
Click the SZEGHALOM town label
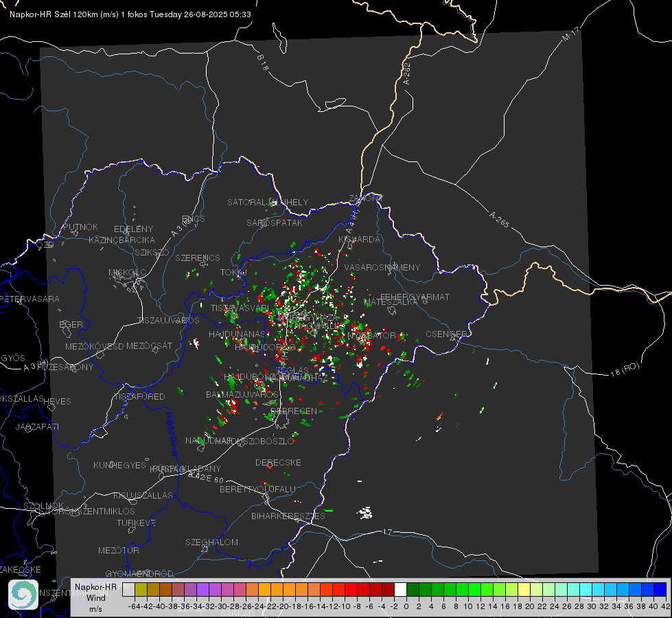click(211, 542)
